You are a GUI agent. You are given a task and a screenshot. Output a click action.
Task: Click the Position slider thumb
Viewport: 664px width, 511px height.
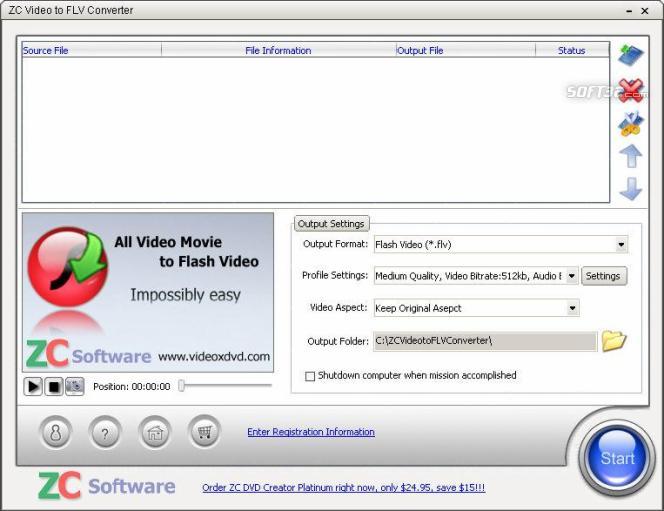tap(181, 385)
